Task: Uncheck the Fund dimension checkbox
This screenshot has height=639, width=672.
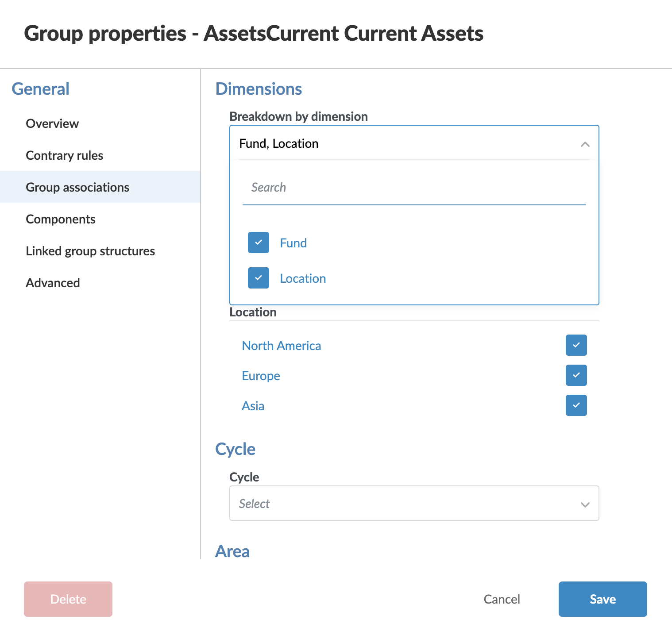Action: [259, 243]
